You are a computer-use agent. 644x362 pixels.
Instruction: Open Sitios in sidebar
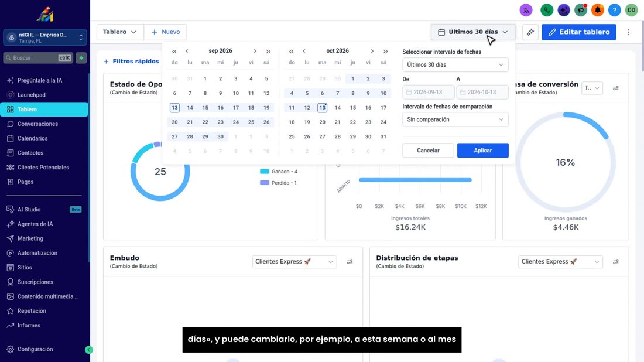click(44, 268)
